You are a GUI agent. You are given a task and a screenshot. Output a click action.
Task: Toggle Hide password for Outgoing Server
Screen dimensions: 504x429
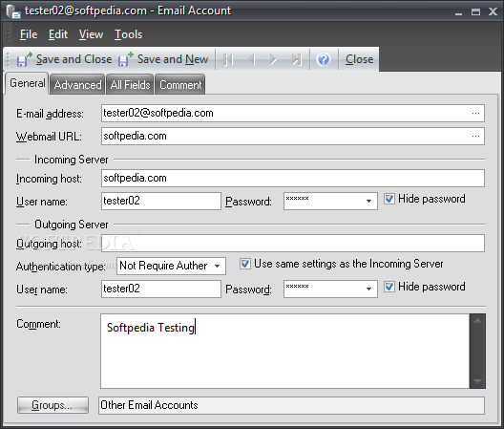[x=389, y=287]
